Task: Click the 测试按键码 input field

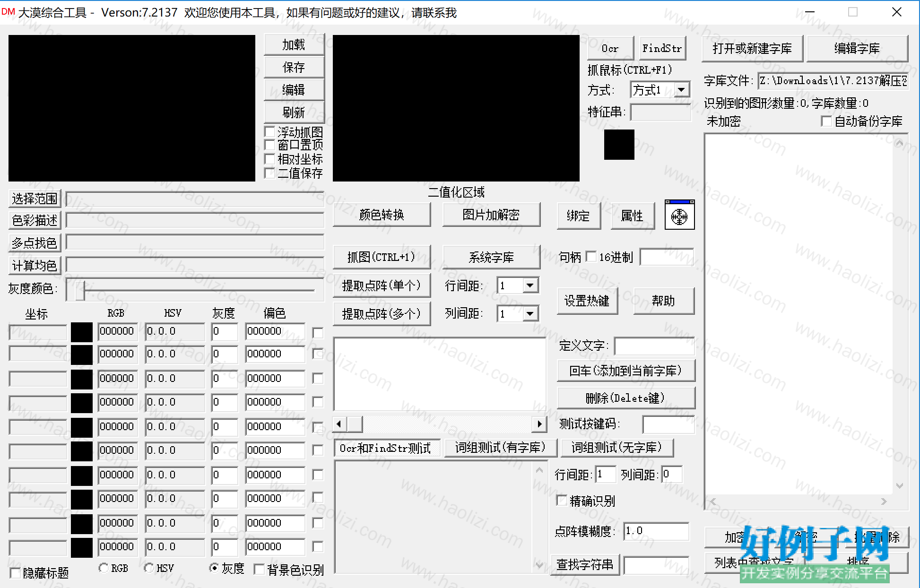Action: coord(668,424)
